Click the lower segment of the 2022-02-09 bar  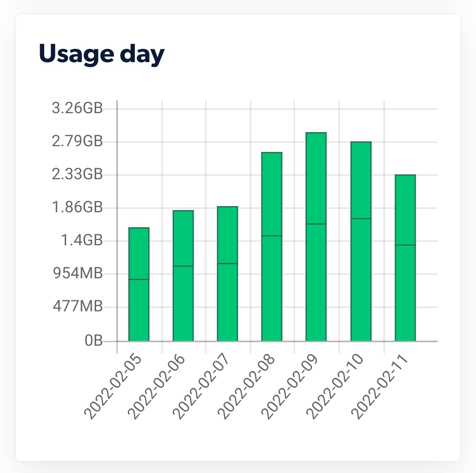click(316, 282)
